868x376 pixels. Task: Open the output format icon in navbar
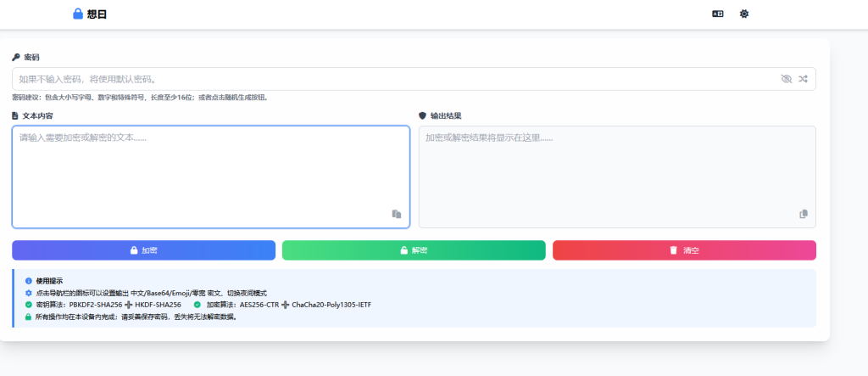(x=717, y=14)
